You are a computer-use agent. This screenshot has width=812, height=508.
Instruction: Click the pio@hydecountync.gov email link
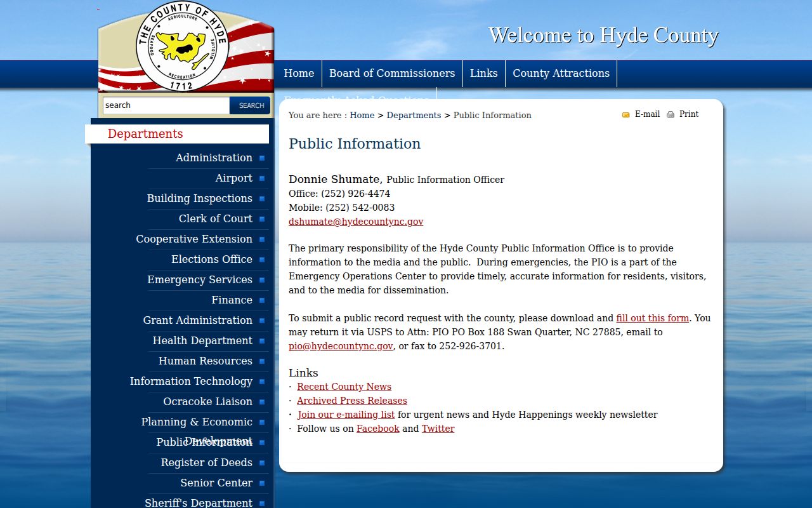341,346
